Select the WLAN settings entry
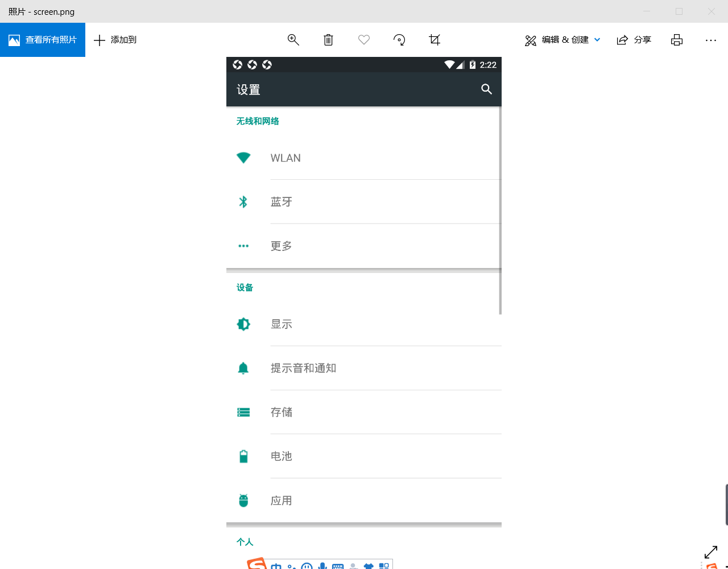The height and width of the screenshot is (569, 728). point(364,158)
